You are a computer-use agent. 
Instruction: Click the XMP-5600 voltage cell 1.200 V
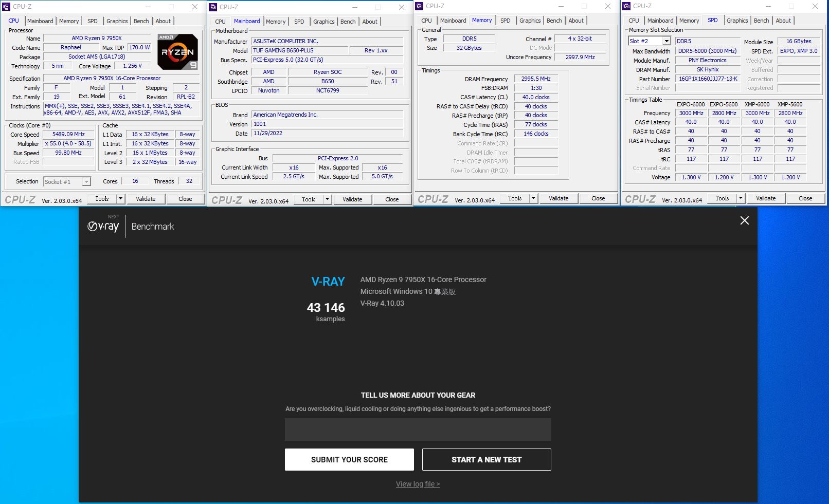point(790,177)
